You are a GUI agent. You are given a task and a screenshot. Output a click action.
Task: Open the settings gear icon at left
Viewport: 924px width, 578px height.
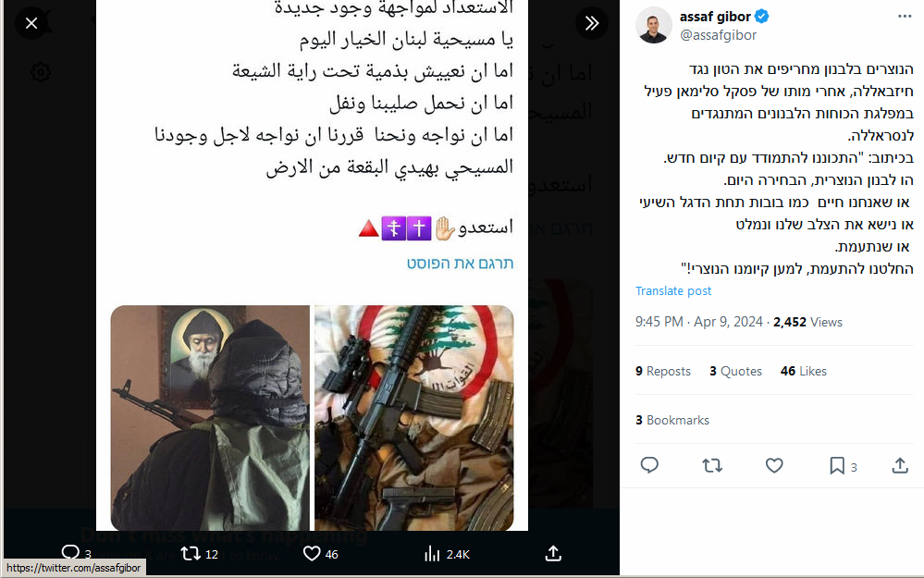(41, 72)
